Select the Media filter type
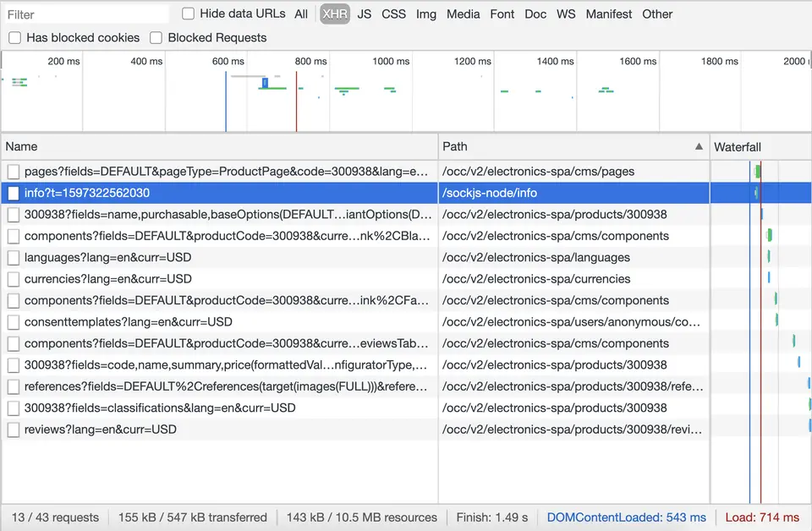This screenshot has width=812, height=531. pos(463,14)
